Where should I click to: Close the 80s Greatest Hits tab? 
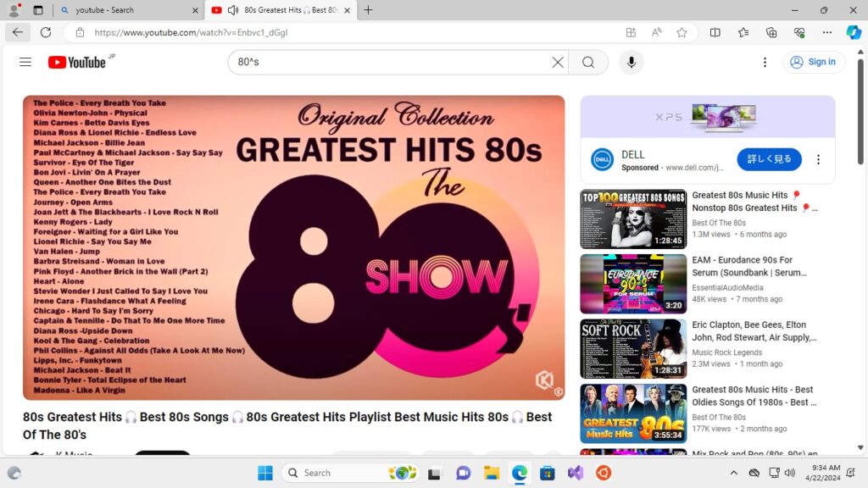[347, 10]
